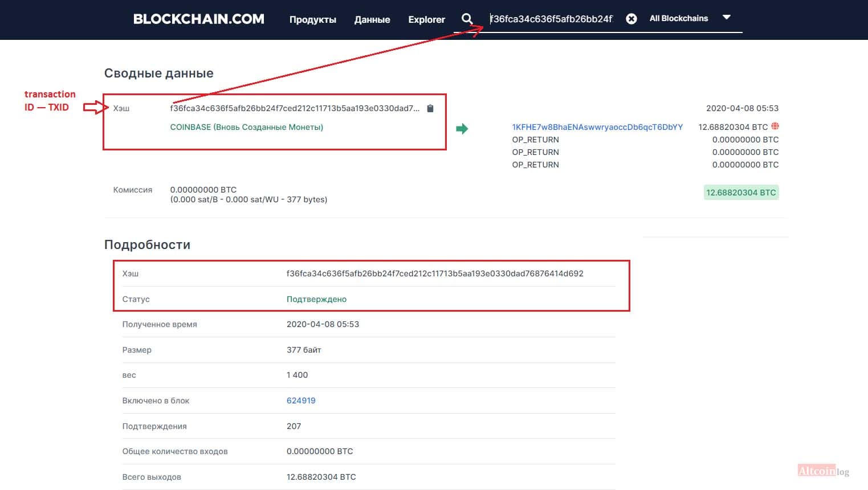The height and width of the screenshot is (490, 868).
Task: Click the search input with transaction hash
Action: [x=551, y=19]
